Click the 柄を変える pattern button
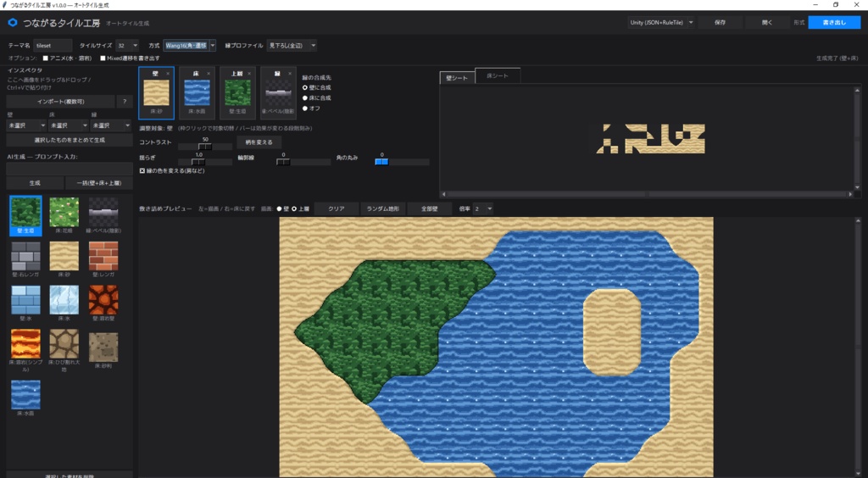The height and width of the screenshot is (478, 868). (x=259, y=142)
